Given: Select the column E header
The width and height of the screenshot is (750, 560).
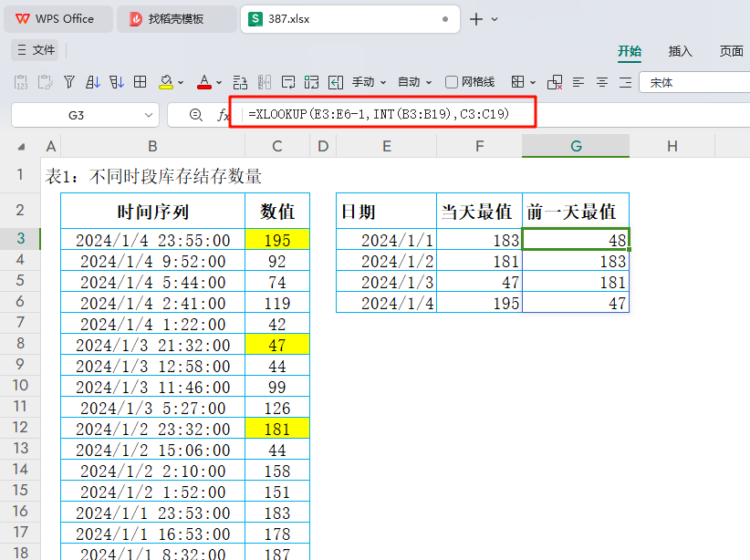Looking at the screenshot, I should [x=387, y=146].
